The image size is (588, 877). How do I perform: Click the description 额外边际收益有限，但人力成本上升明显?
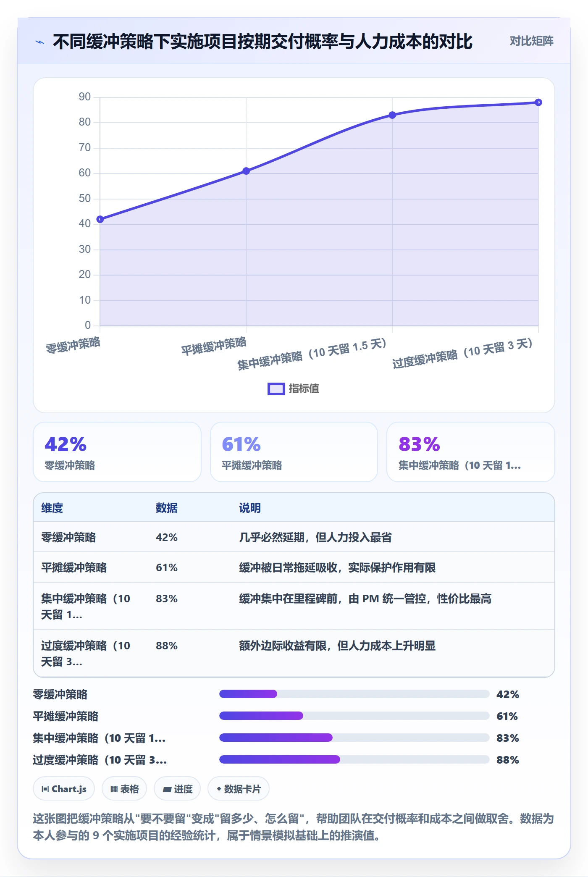click(337, 646)
